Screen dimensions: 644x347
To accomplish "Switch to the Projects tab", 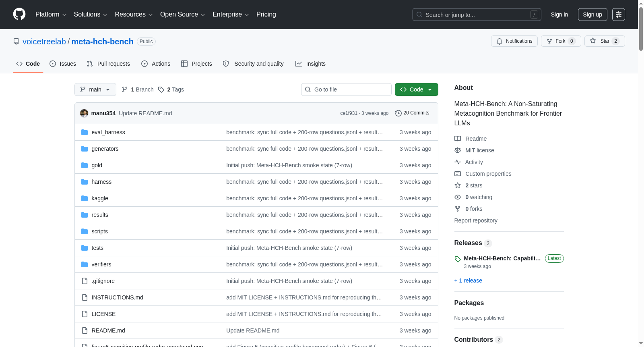I will (x=196, y=64).
